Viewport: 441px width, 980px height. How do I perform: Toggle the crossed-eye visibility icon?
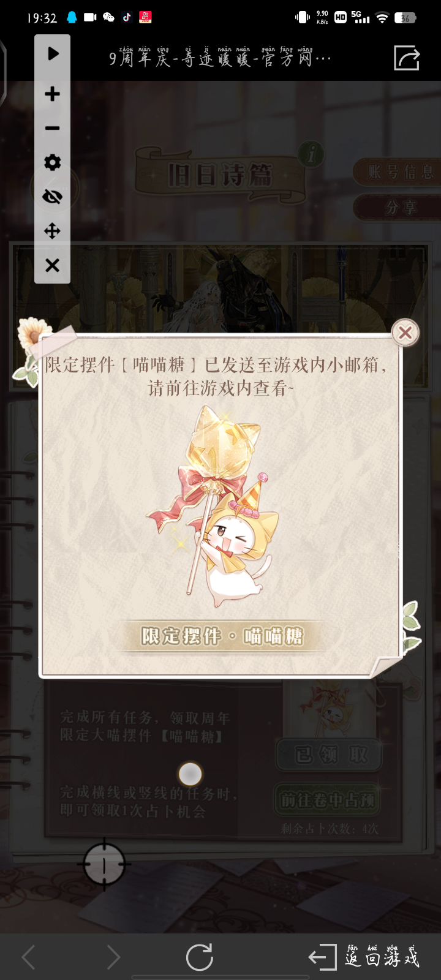[53, 197]
